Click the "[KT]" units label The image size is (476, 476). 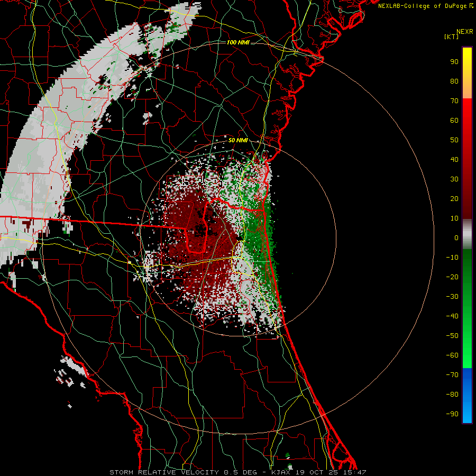click(452, 36)
